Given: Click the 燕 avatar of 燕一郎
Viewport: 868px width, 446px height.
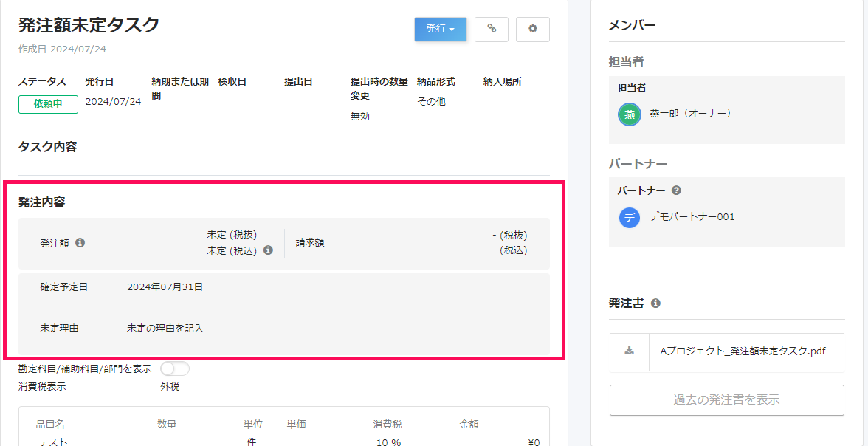Looking at the screenshot, I should pyautogui.click(x=630, y=114).
